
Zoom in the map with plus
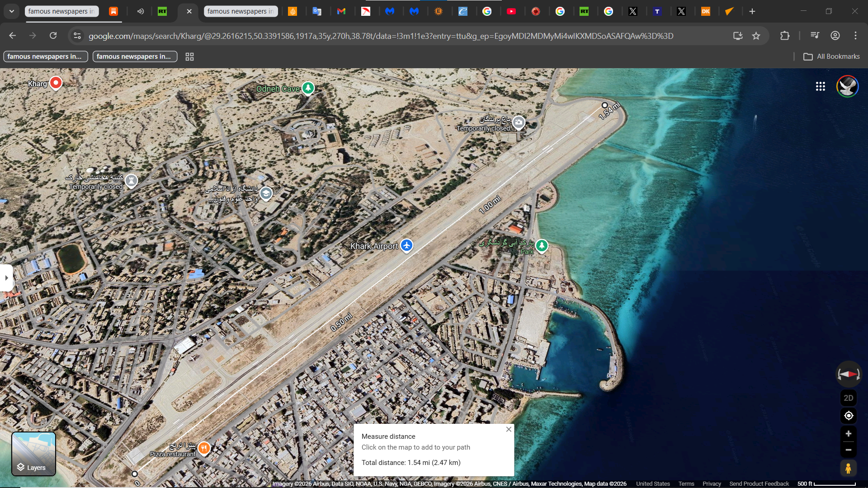tap(849, 434)
